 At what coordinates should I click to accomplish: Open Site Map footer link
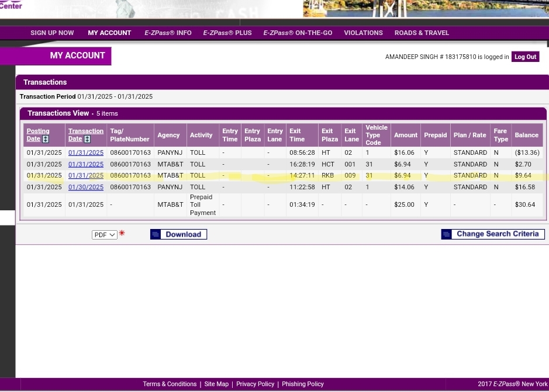[216, 384]
